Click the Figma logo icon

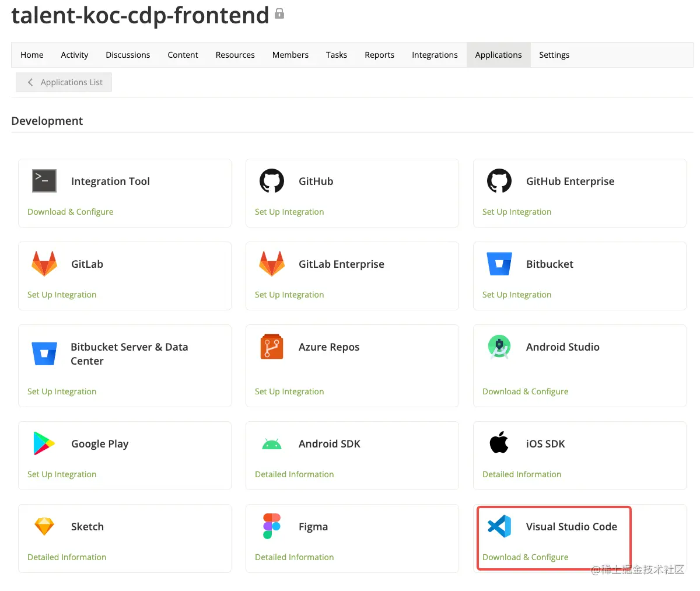coord(272,526)
